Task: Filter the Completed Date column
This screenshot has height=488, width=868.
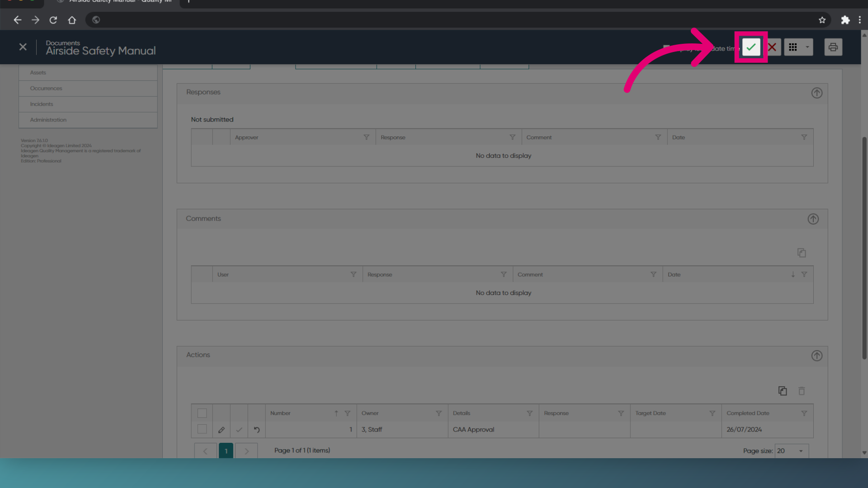Action: coord(804,413)
